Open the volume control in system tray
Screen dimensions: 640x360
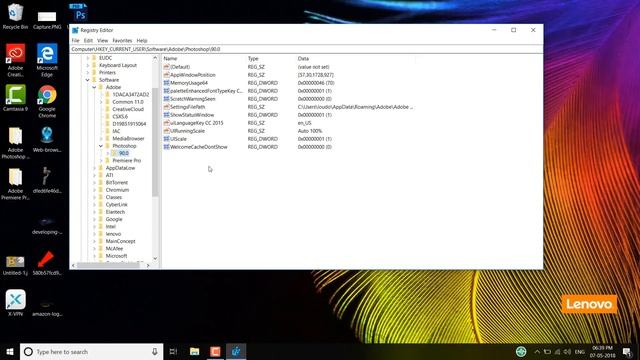pyautogui.click(x=567, y=351)
